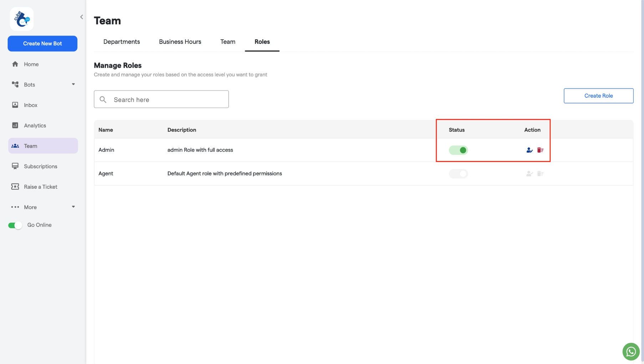Switch to the Departments tab

pos(122,42)
